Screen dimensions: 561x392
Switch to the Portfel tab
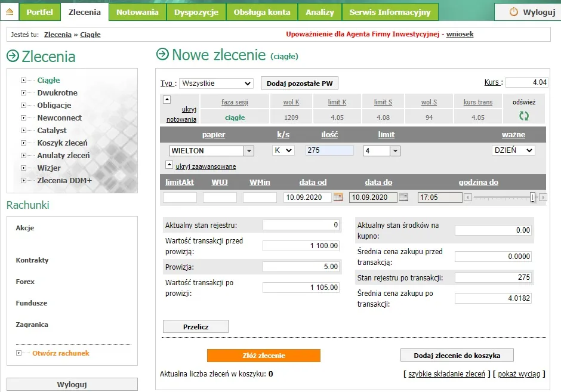pyautogui.click(x=40, y=12)
